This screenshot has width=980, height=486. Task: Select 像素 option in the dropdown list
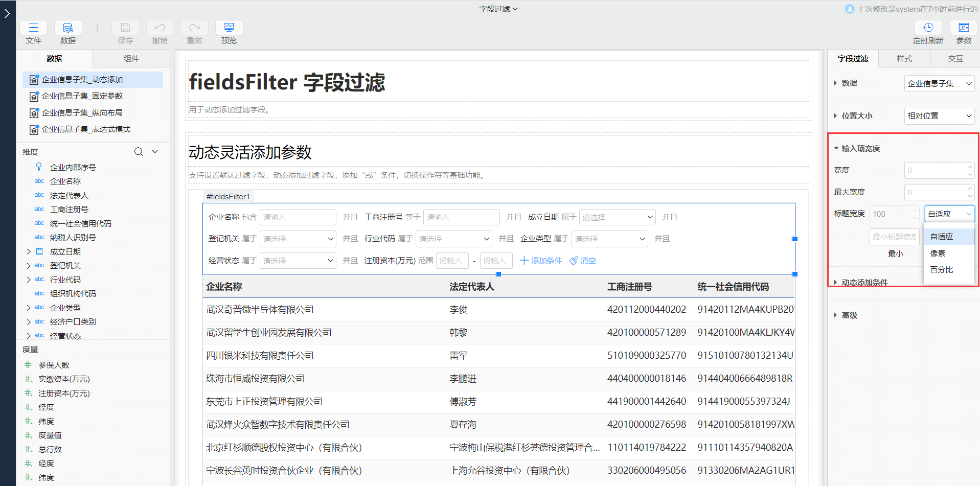pyautogui.click(x=938, y=253)
